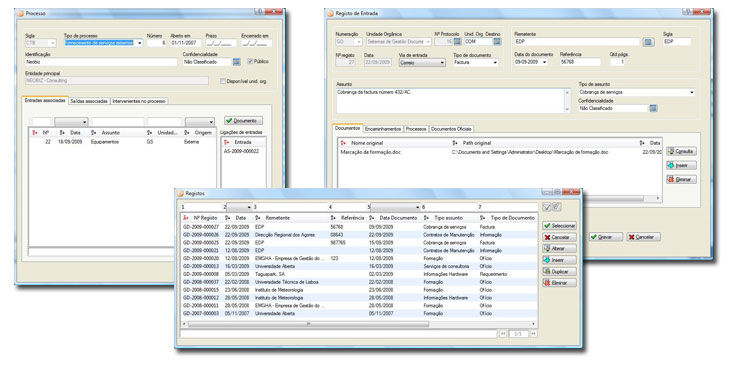
Task: Click Assunto text area in Registo de Entrada
Action: [450, 100]
